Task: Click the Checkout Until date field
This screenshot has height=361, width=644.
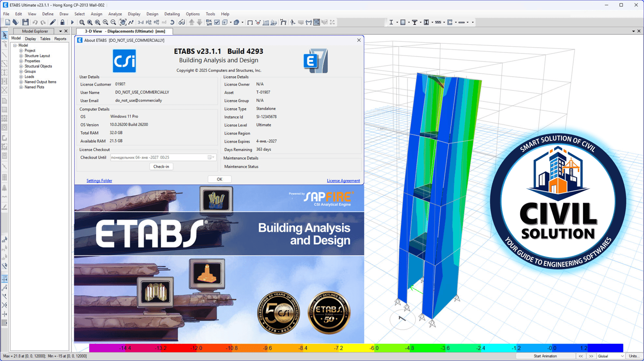Action: pos(163,158)
